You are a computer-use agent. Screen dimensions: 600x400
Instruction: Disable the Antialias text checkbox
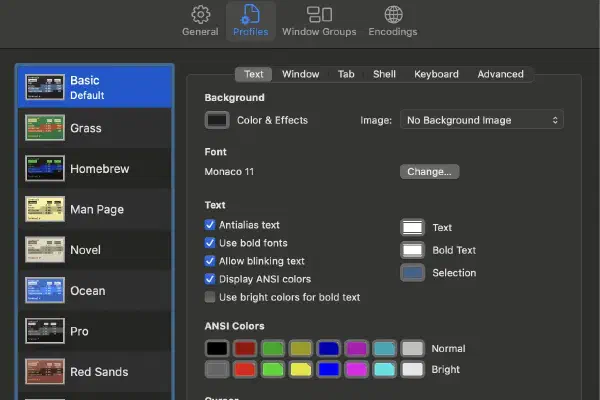210,225
